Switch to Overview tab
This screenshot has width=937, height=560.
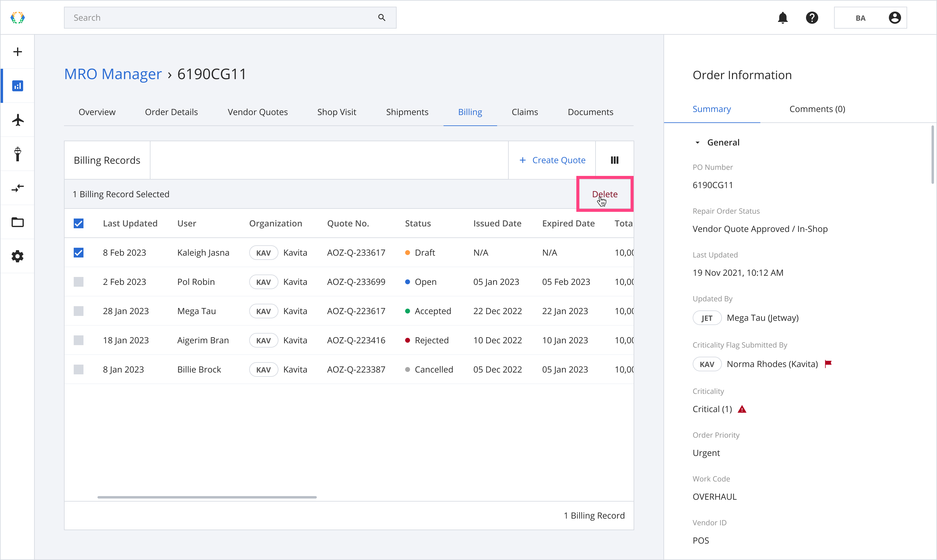[97, 112]
